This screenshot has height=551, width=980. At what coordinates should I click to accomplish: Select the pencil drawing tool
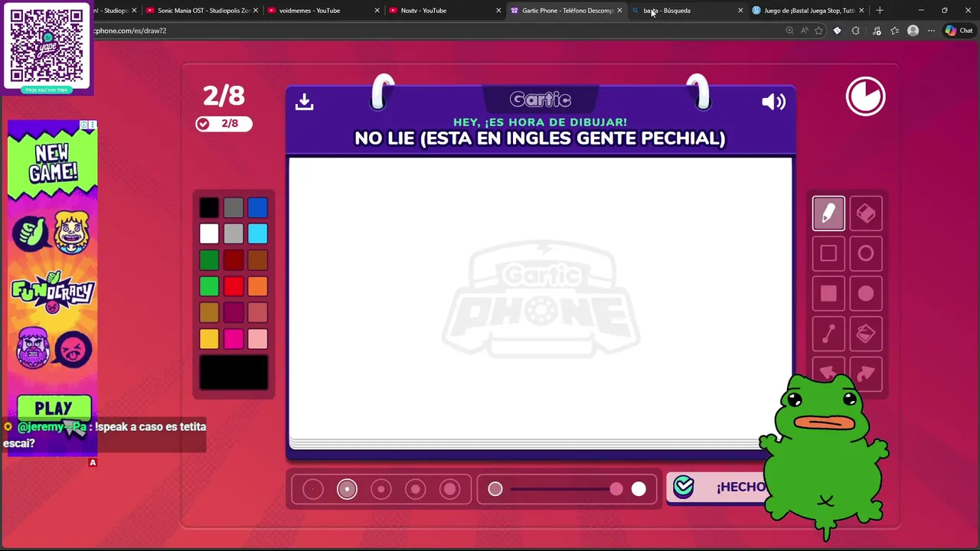pyautogui.click(x=828, y=214)
